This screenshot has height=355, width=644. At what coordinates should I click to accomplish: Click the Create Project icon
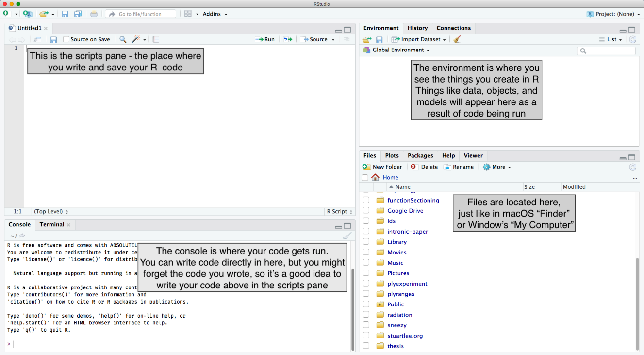click(27, 14)
